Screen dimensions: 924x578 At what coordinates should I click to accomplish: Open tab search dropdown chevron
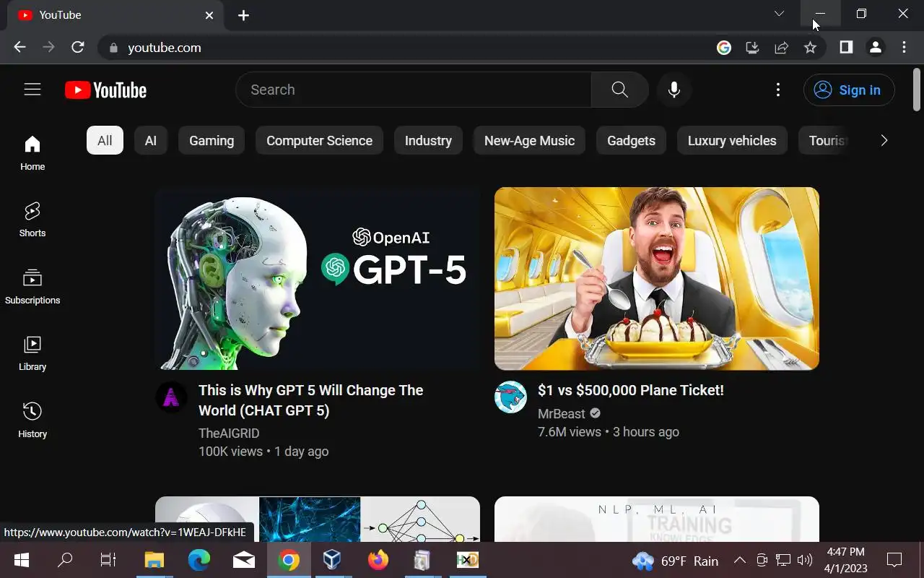pyautogui.click(x=779, y=14)
